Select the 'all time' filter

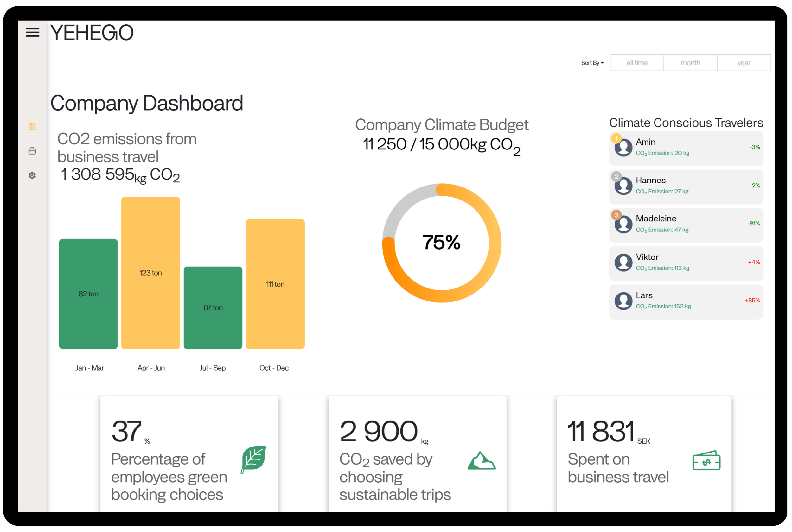tap(636, 63)
